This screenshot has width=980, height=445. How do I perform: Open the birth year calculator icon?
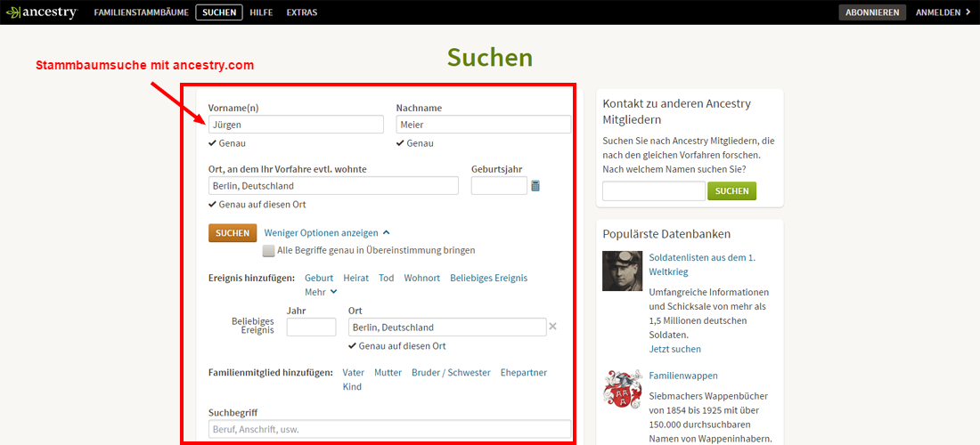coord(535,185)
